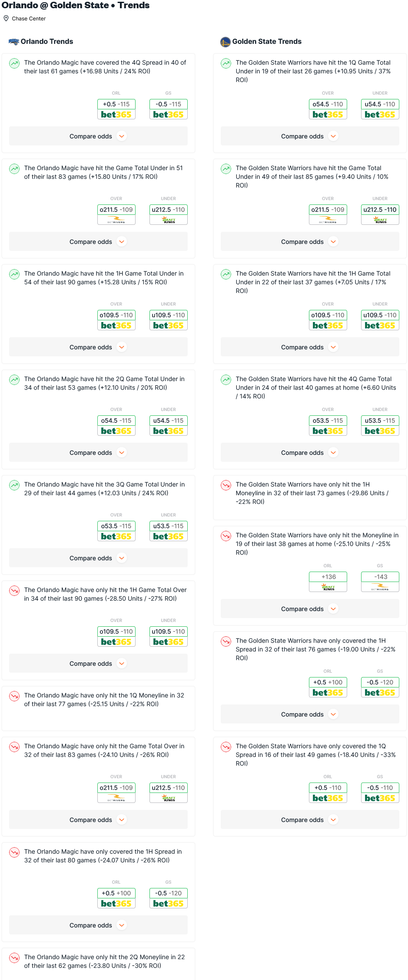Click the Chase Center location pin icon
This screenshot has width=408, height=980.
[x=6, y=18]
